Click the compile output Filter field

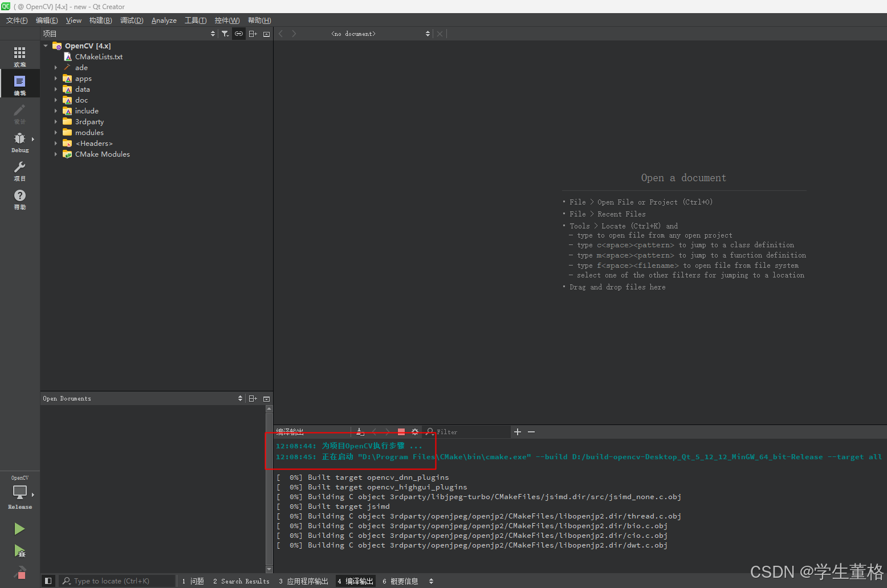(467, 432)
